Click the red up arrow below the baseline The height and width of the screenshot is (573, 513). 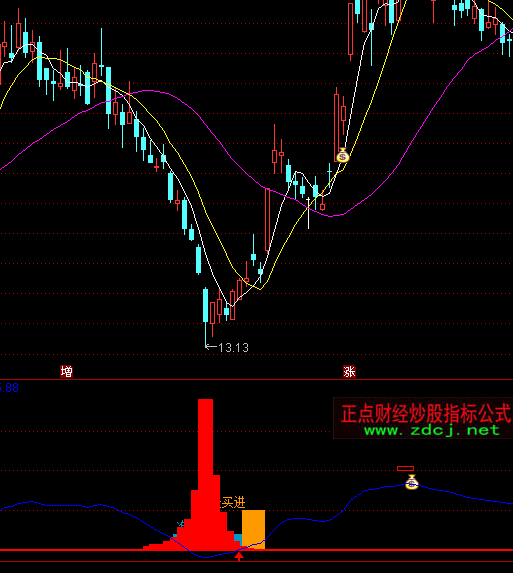(x=239, y=556)
